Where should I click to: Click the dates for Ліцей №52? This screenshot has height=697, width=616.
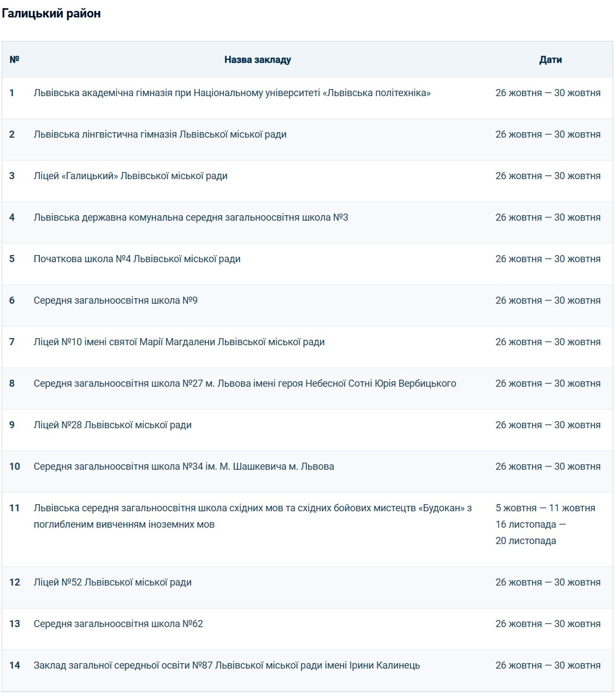[548, 582]
